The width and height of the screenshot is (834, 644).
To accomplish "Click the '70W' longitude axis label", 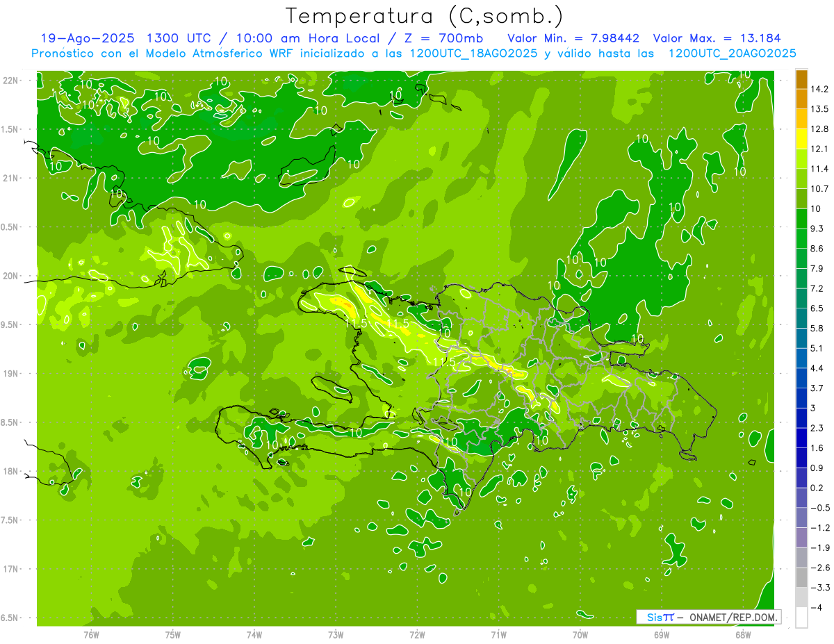I will coord(580,634).
